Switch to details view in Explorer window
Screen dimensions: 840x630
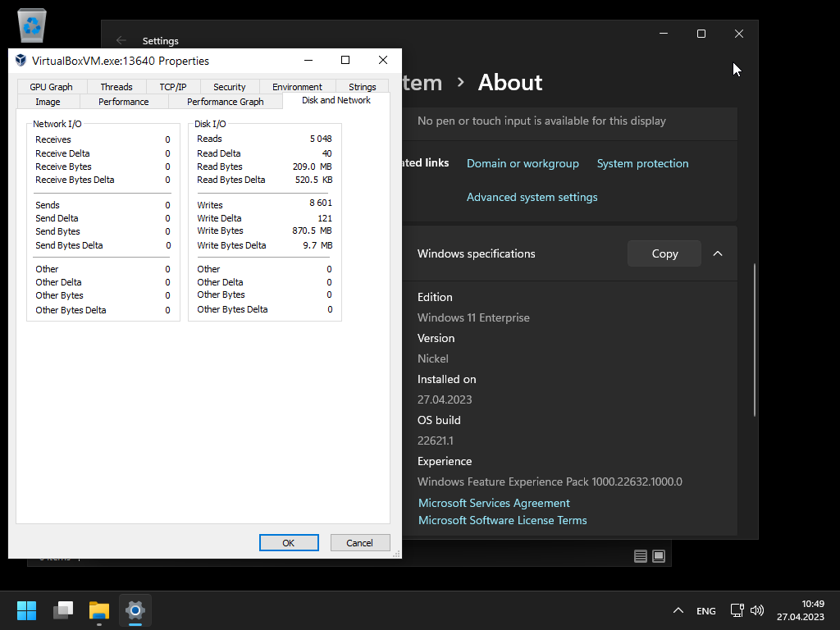(x=640, y=556)
